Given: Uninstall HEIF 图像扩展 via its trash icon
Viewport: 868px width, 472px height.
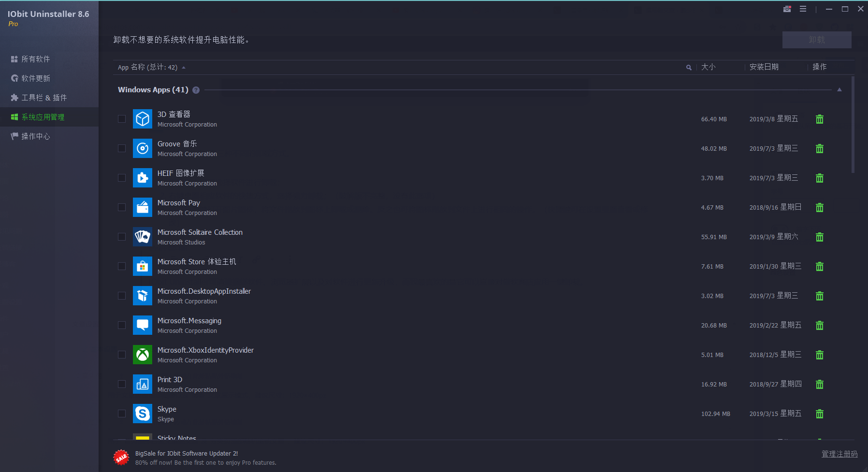Looking at the screenshot, I should coord(820,178).
